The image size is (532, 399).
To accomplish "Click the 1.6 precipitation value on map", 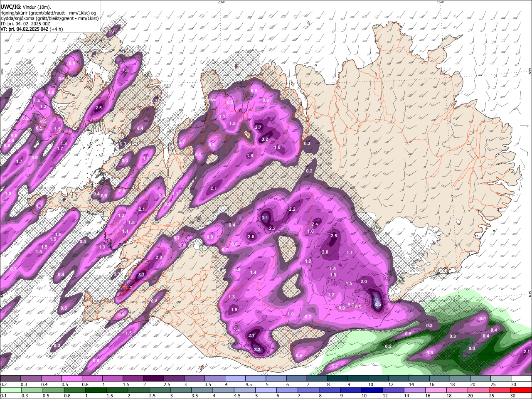I will [310, 232].
